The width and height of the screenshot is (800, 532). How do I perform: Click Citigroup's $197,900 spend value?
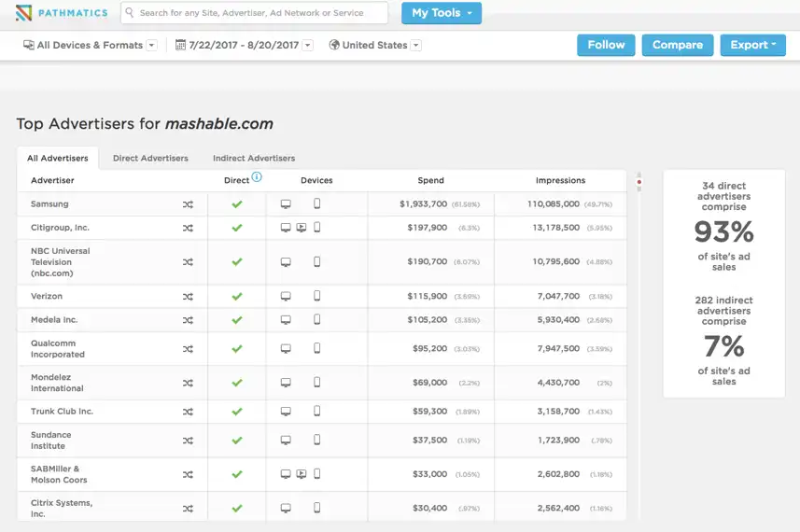coord(427,228)
